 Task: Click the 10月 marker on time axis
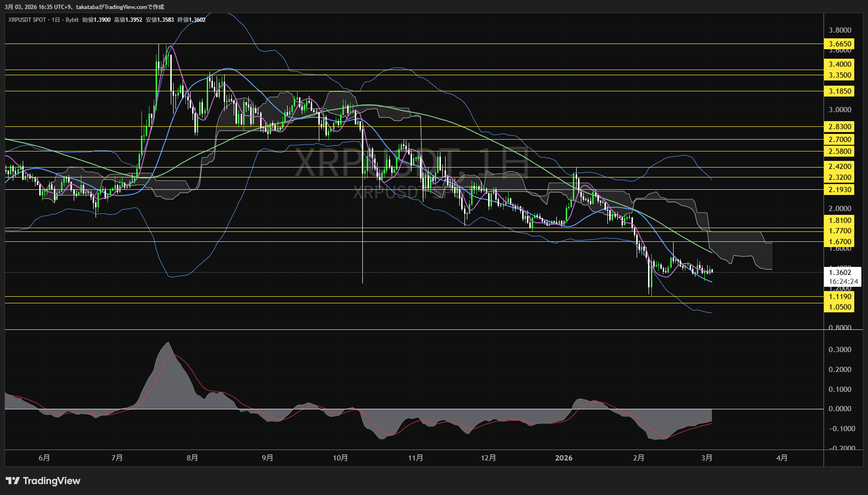coord(340,458)
